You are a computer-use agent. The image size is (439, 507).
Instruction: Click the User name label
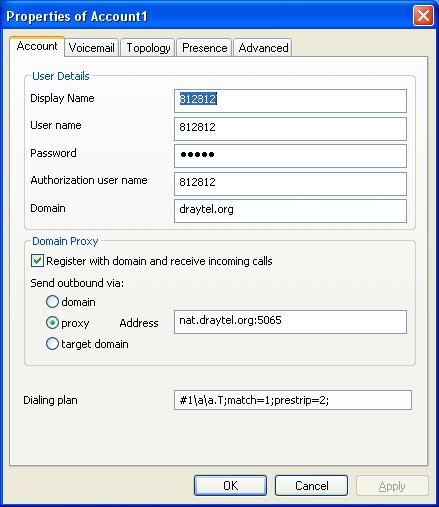[56, 125]
